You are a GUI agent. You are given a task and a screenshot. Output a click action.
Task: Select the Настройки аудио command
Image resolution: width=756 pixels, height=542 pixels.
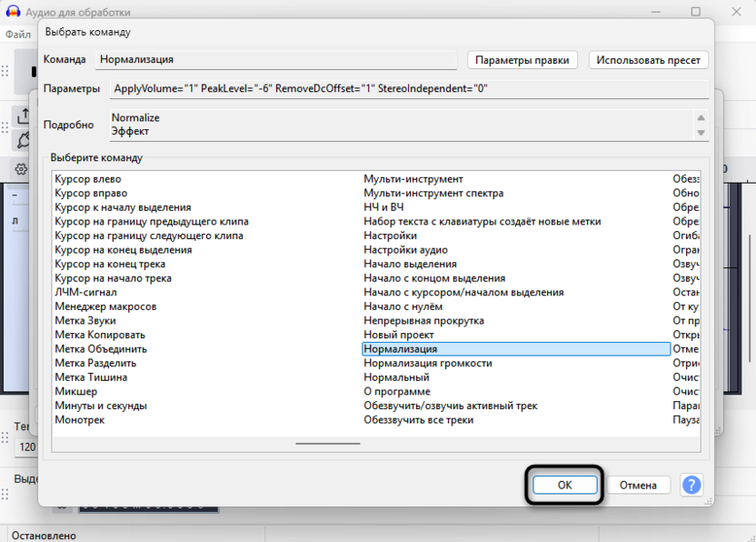click(405, 250)
